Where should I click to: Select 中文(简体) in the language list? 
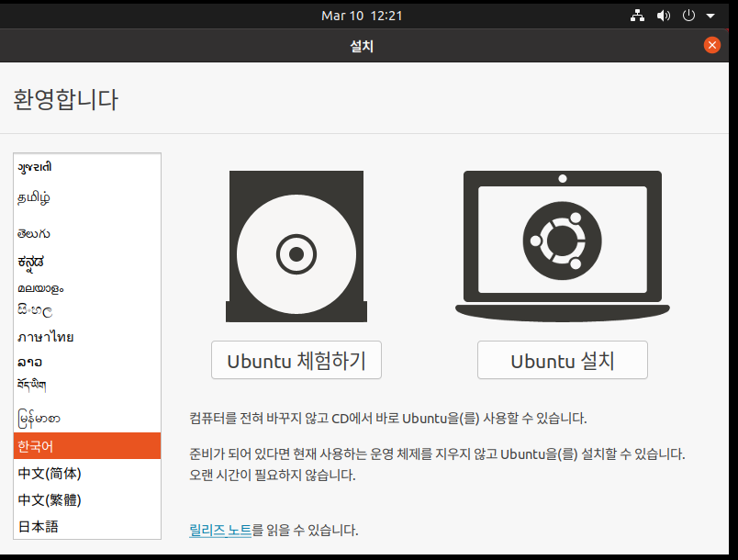pyautogui.click(x=87, y=473)
